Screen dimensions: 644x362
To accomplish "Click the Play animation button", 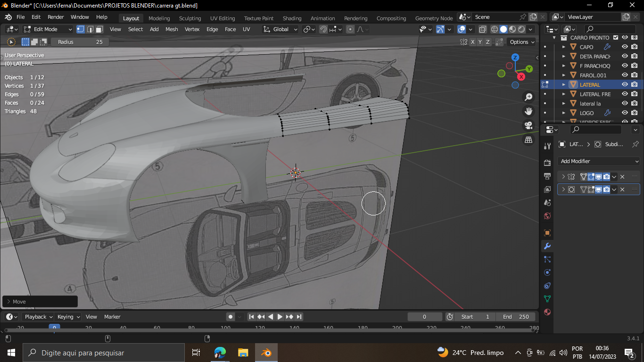I will tap(280, 317).
